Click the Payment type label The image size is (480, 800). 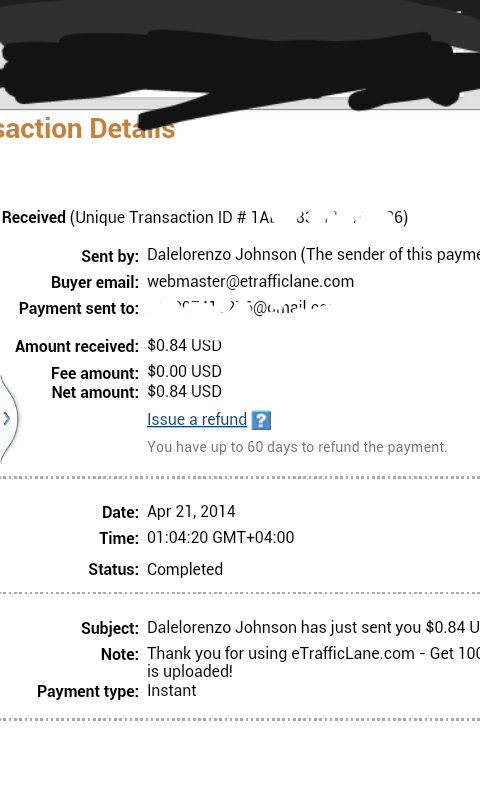pyautogui.click(x=88, y=692)
